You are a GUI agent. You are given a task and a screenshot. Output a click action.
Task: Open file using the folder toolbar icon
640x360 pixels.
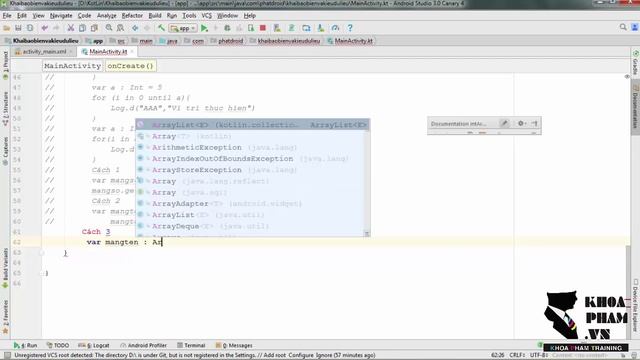coord(7,28)
